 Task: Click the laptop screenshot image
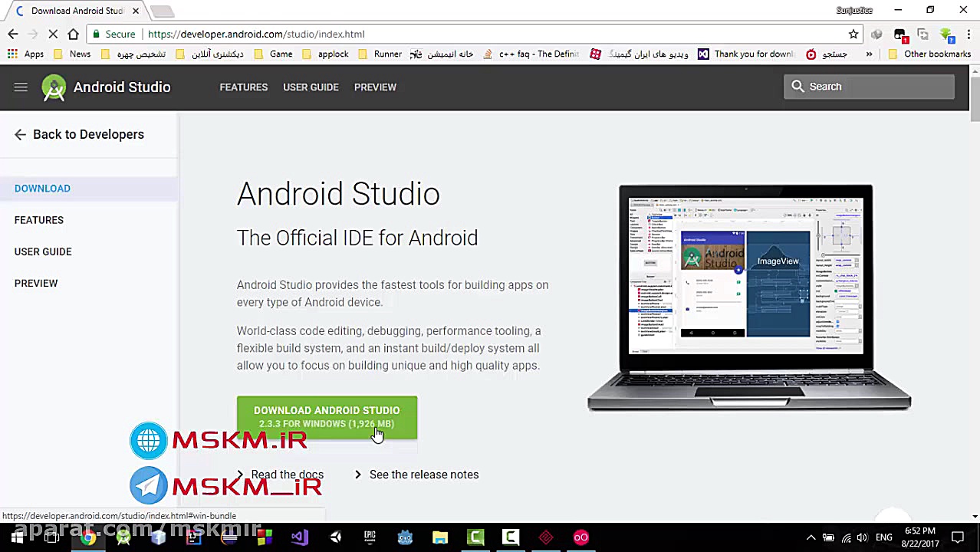pyautogui.click(x=748, y=297)
